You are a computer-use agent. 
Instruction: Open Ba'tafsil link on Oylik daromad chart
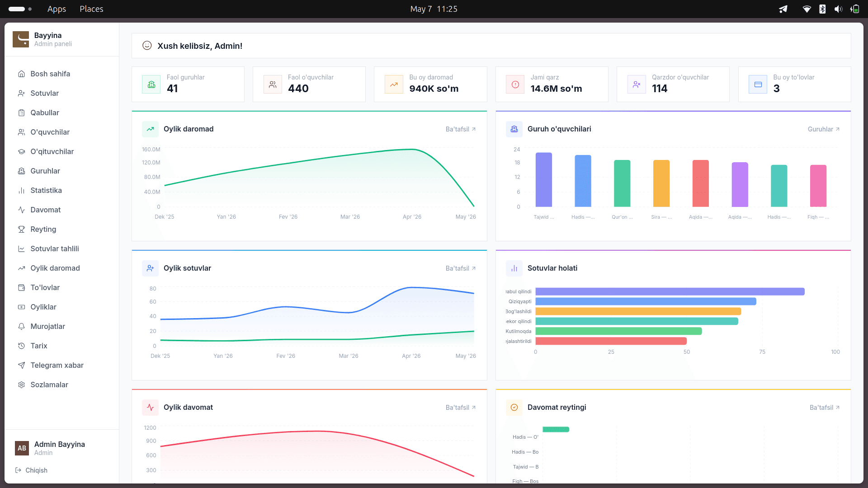(x=461, y=129)
